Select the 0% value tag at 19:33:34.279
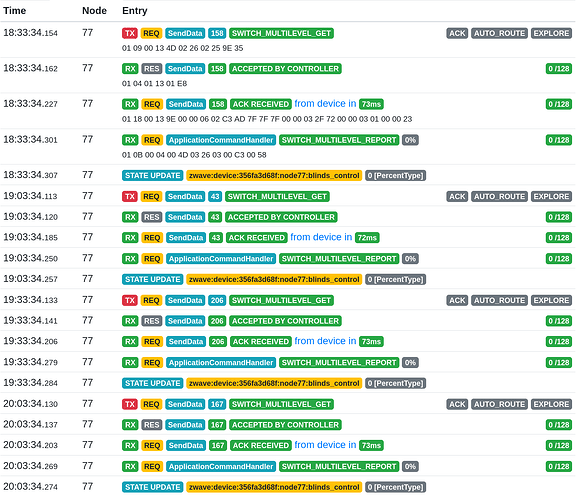Viewport: 582px width, 500px height. point(410,363)
